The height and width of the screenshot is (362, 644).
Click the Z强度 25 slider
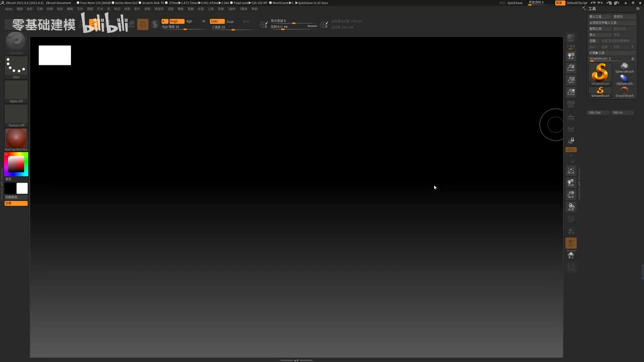(x=232, y=28)
